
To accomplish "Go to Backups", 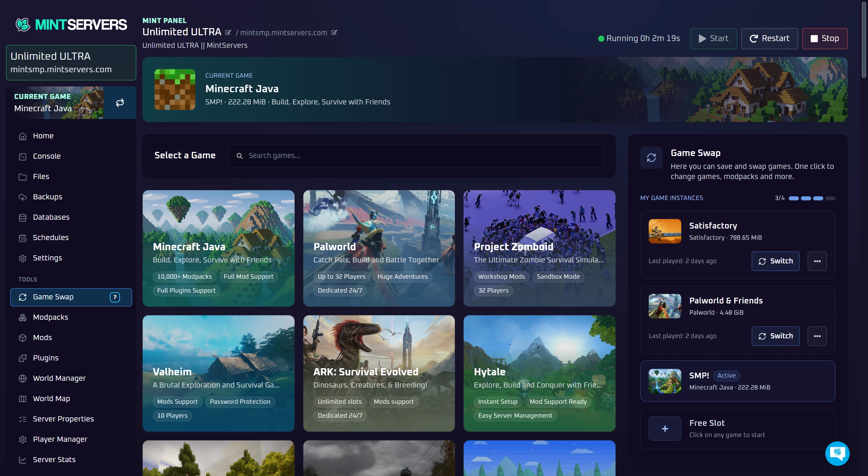I will click(71, 197).
